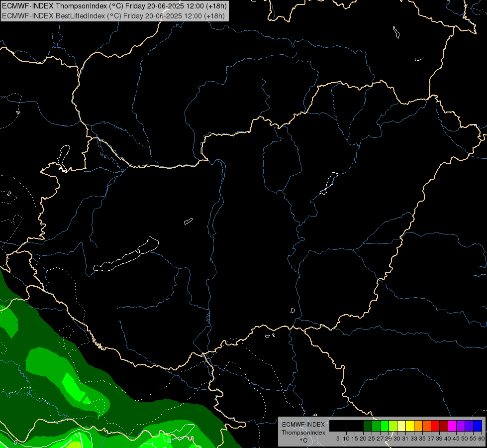Image resolution: width=487 pixels, height=448 pixels.
Task: Click the ThompsonIndex label in the legend box
Action: click(x=303, y=433)
